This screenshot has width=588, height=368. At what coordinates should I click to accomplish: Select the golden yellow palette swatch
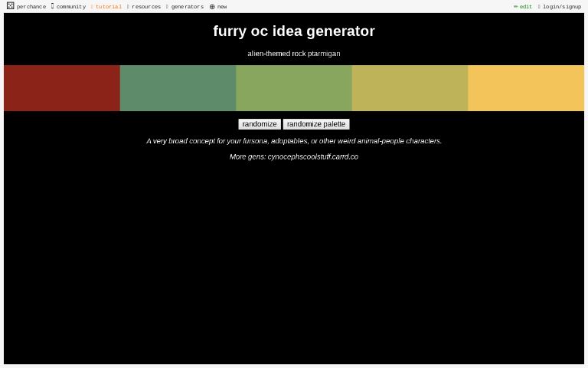(525, 88)
